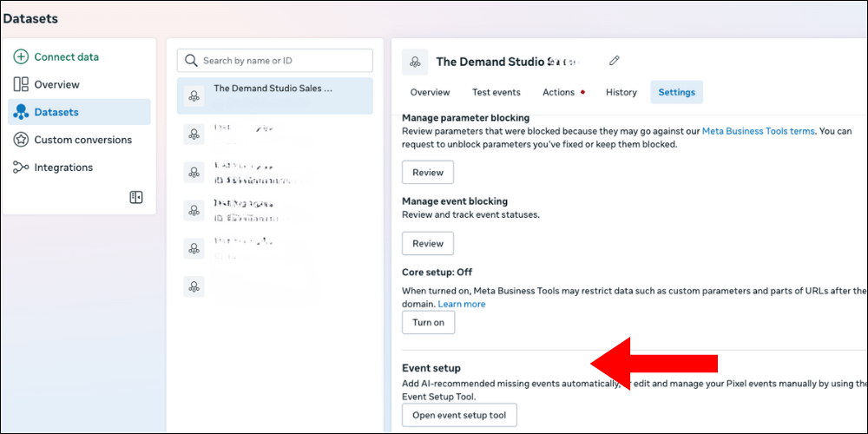The height and width of the screenshot is (434, 868).
Task: Click the dataset icon in the header
Action: click(415, 62)
